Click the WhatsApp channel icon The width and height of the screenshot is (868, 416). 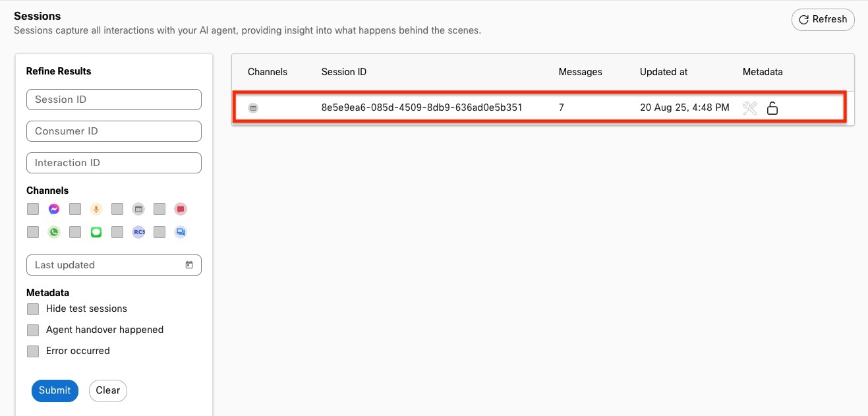click(54, 232)
